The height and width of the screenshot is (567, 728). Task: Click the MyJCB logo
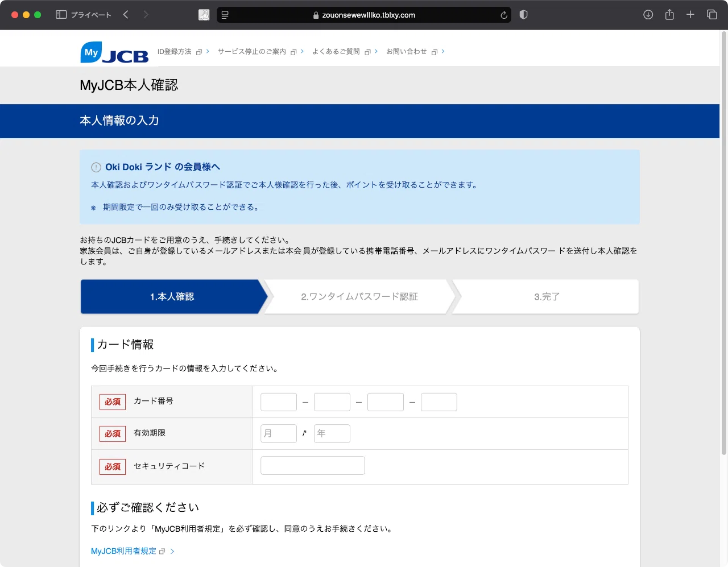(x=114, y=52)
